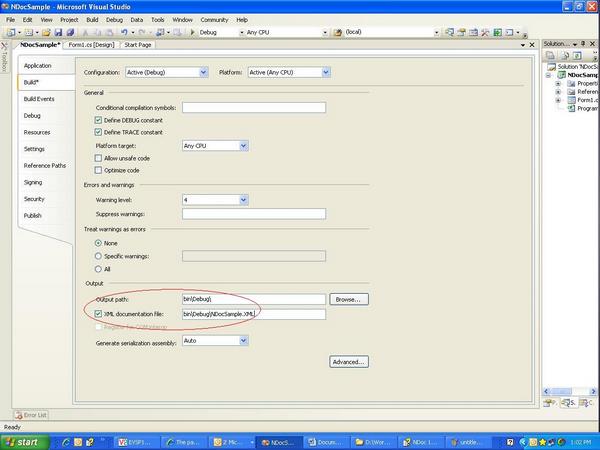This screenshot has height=450, width=600.
Task: Open the Build menu
Action: [x=92, y=20]
